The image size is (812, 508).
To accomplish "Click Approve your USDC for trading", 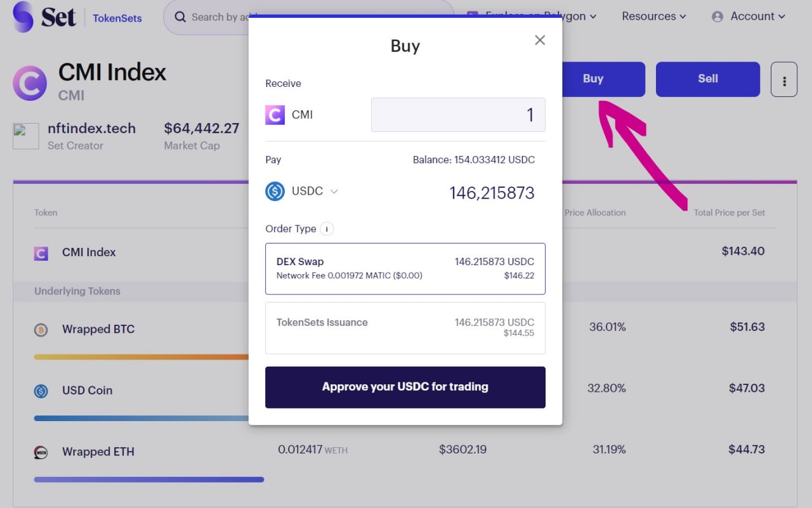I will pyautogui.click(x=405, y=387).
